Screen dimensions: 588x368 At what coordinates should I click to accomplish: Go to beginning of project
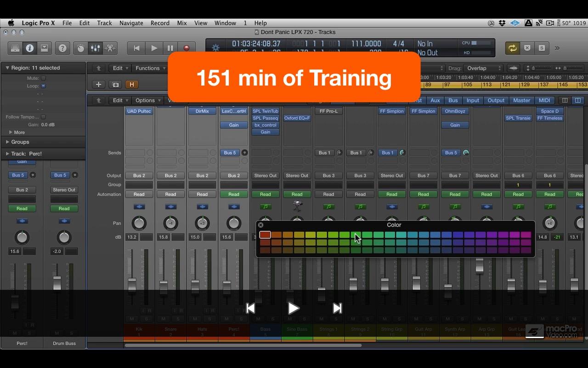pos(136,48)
